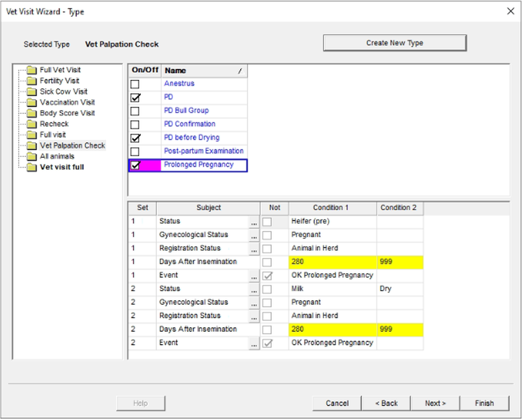The width and height of the screenshot is (522, 420).
Task: Toggle the PD Bull Group checkbox
Action: [x=135, y=111]
